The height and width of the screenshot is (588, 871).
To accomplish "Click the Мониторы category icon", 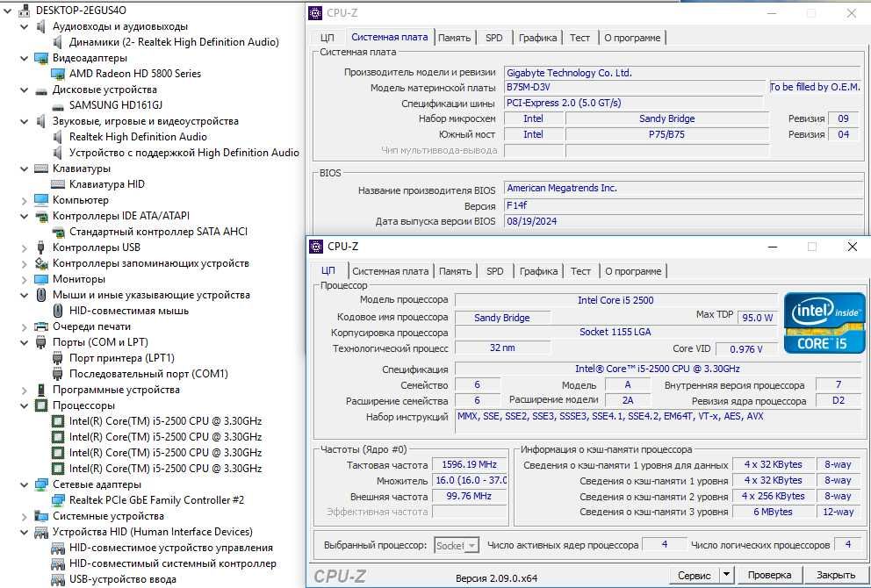I will point(41,279).
